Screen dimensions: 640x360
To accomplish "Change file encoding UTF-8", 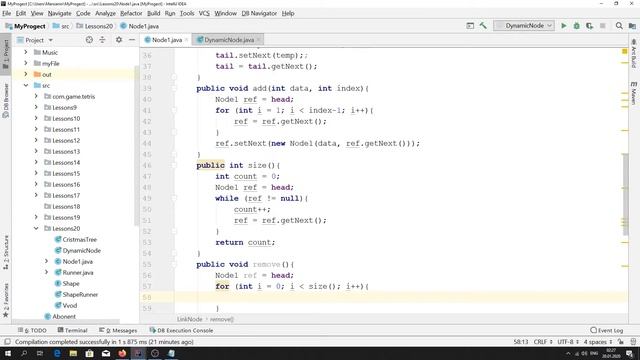I will coord(568,342).
